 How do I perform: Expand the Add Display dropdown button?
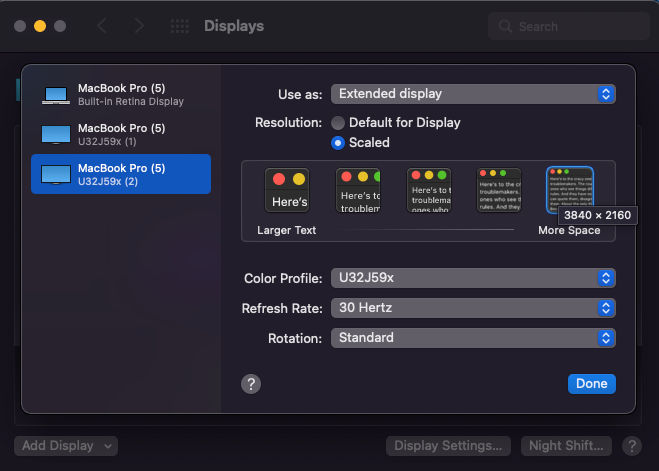(66, 446)
